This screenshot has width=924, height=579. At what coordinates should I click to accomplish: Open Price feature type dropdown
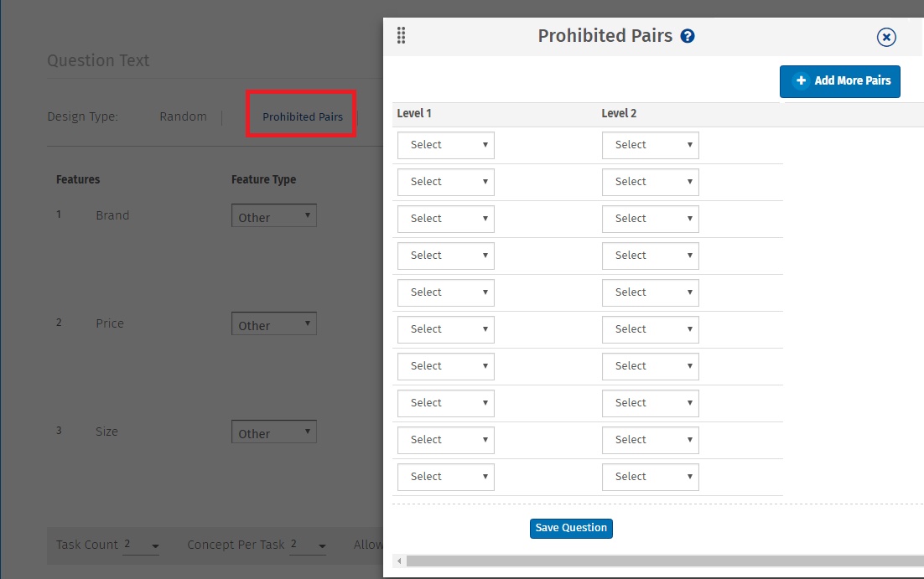[273, 324]
